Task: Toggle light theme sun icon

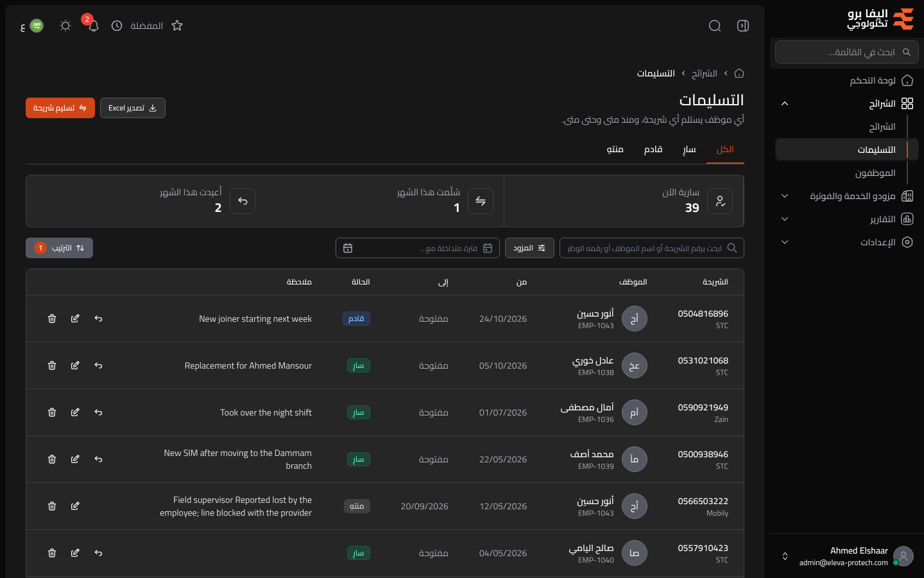Action: (65, 26)
